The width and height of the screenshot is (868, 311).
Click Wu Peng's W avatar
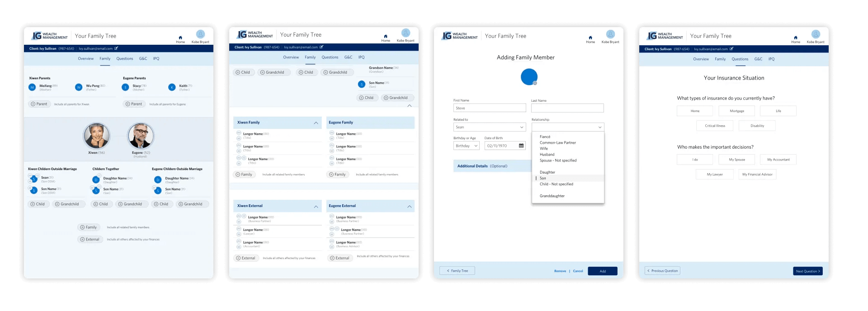pos(79,87)
